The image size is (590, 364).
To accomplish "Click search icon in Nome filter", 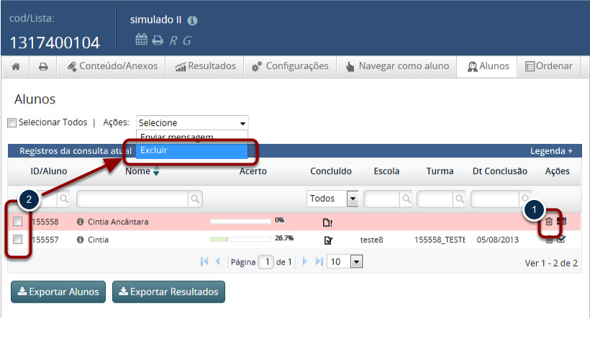I will pyautogui.click(x=195, y=199).
